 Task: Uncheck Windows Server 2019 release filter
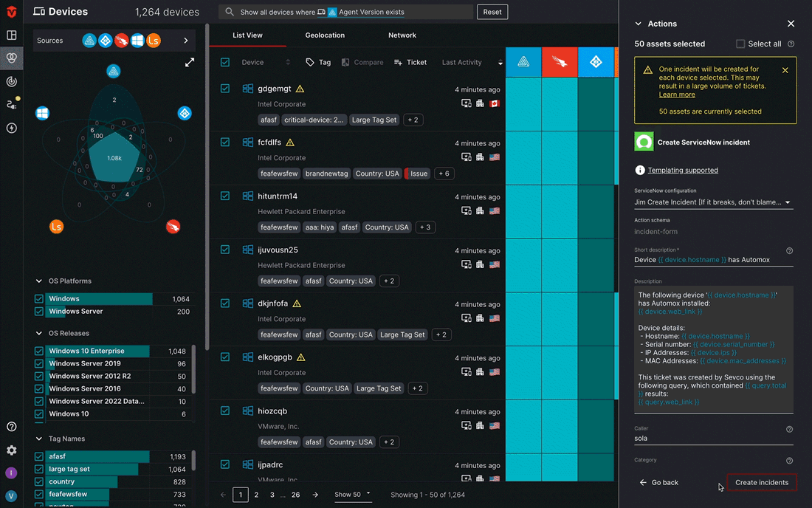point(39,363)
